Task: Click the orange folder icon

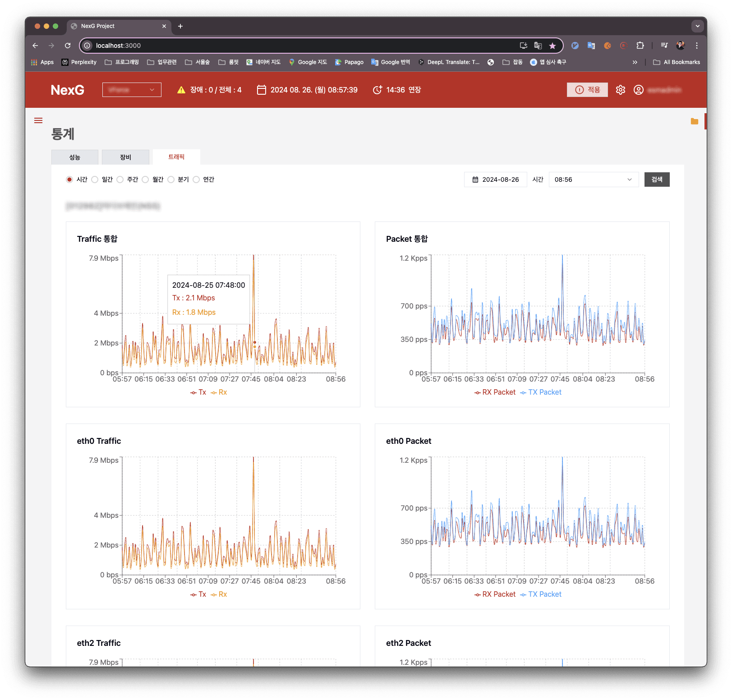Action: (695, 121)
